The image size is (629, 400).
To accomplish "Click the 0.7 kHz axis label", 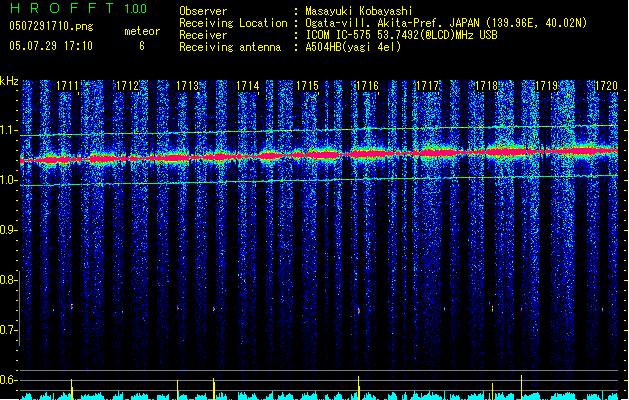I will coord(8,330).
